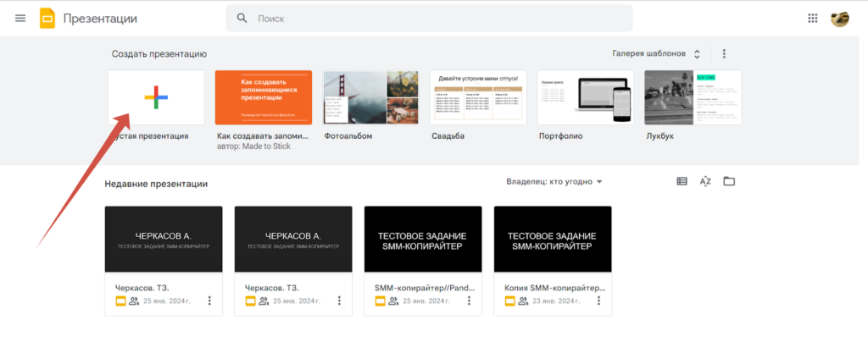Viewport: 868px width, 342px height.
Task: Open the orange Made to Stick template
Action: point(264,97)
